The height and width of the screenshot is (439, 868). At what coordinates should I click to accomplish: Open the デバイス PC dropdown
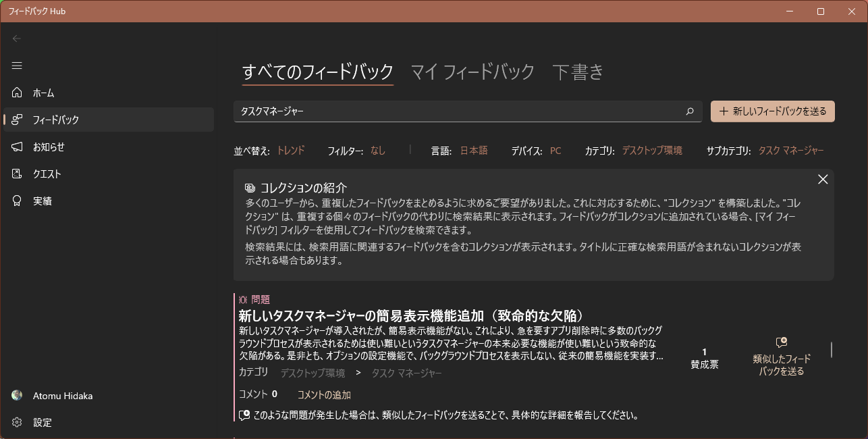pyautogui.click(x=555, y=151)
